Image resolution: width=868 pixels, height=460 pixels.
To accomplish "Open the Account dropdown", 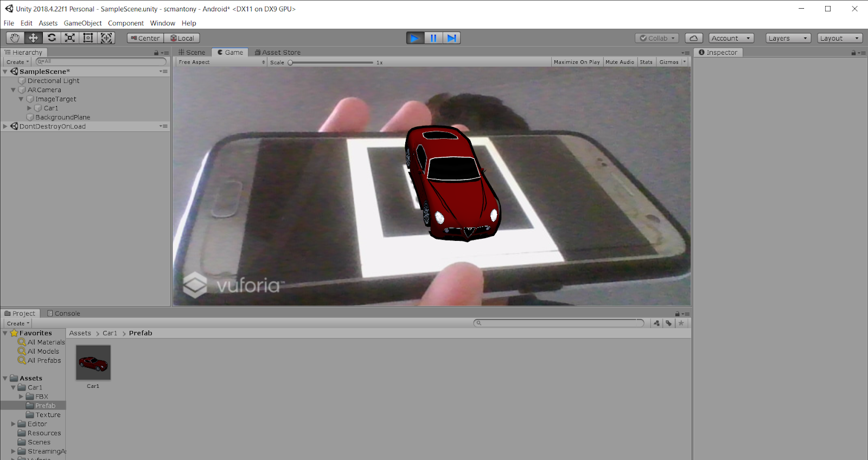I will point(731,38).
